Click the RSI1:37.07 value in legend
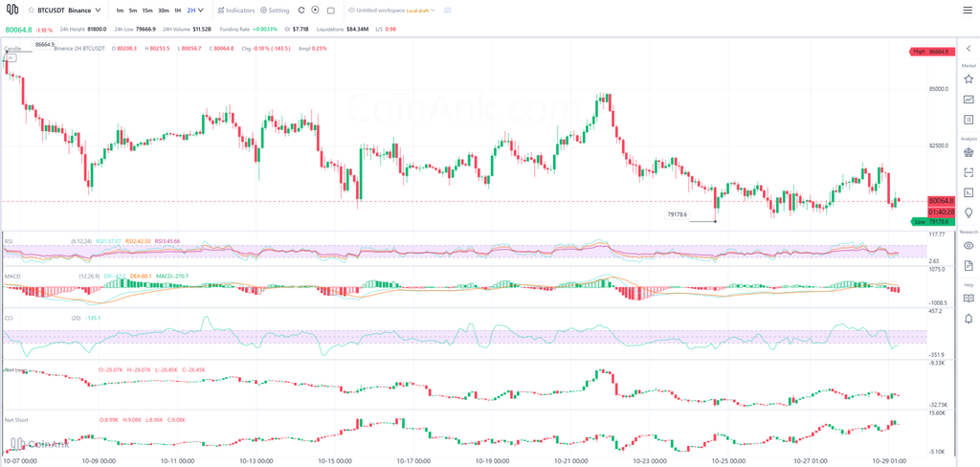Viewport: 980px width, 467px height. (109, 241)
